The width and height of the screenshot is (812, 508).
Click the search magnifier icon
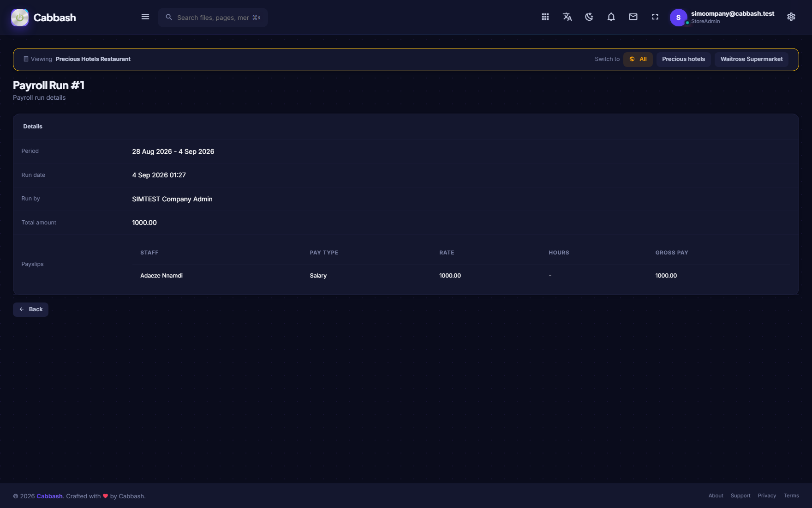[x=169, y=17]
